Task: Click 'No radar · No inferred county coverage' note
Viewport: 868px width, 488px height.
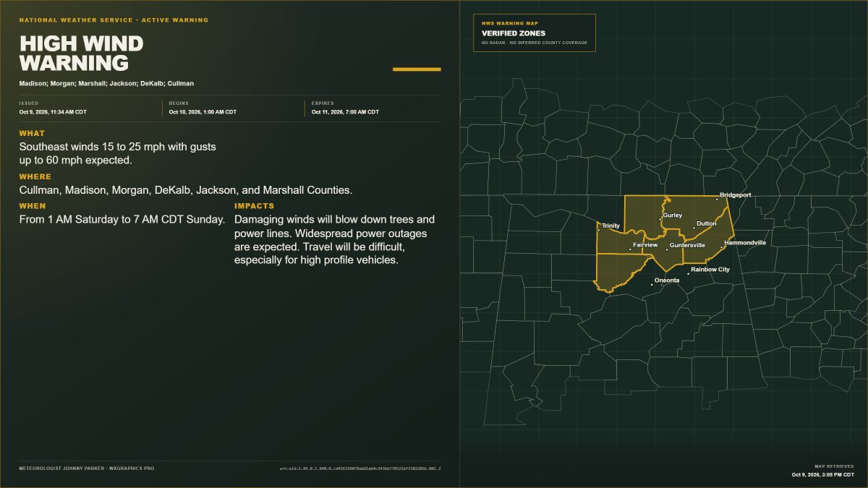Action: (x=535, y=43)
